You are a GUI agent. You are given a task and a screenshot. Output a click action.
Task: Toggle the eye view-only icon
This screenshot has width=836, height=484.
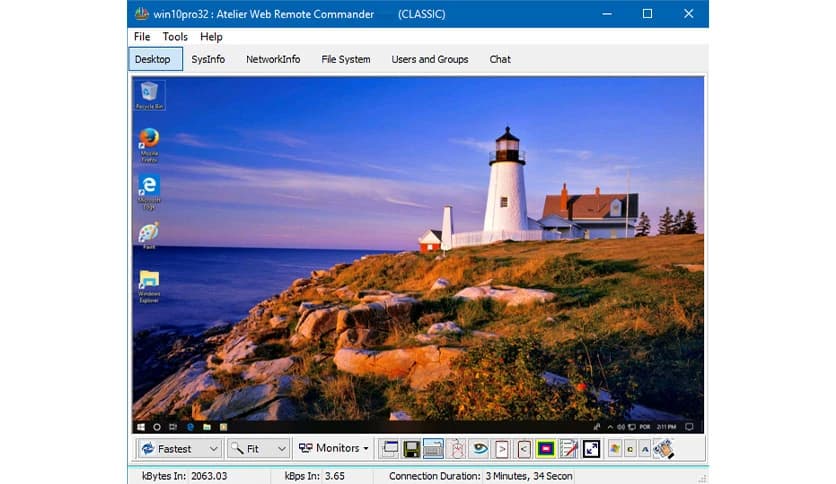coord(480,449)
